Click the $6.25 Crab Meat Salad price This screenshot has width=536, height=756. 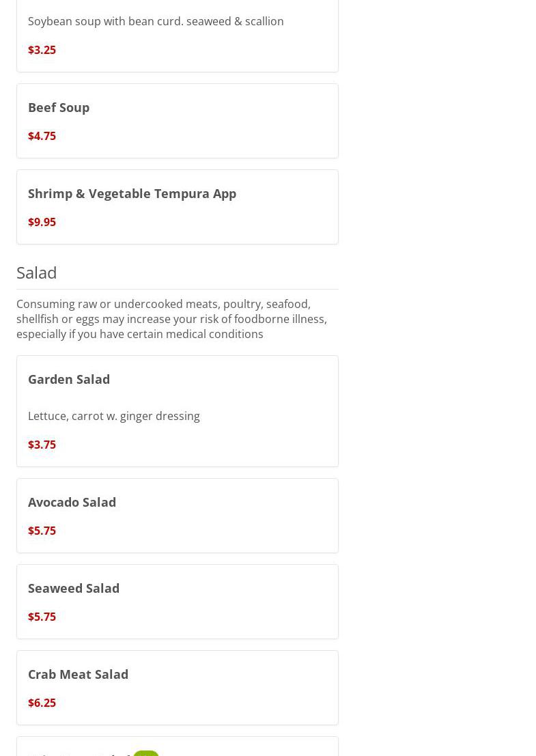click(42, 703)
